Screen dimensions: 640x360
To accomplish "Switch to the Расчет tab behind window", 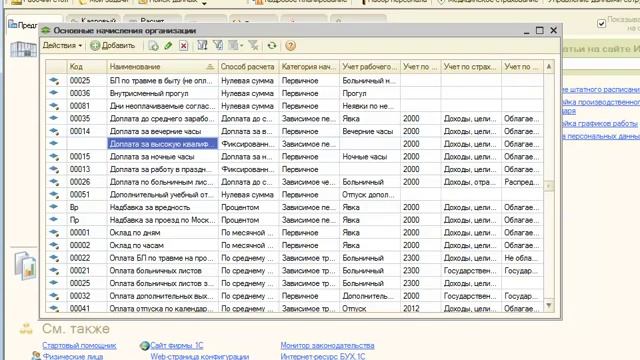I will [x=152, y=20].
